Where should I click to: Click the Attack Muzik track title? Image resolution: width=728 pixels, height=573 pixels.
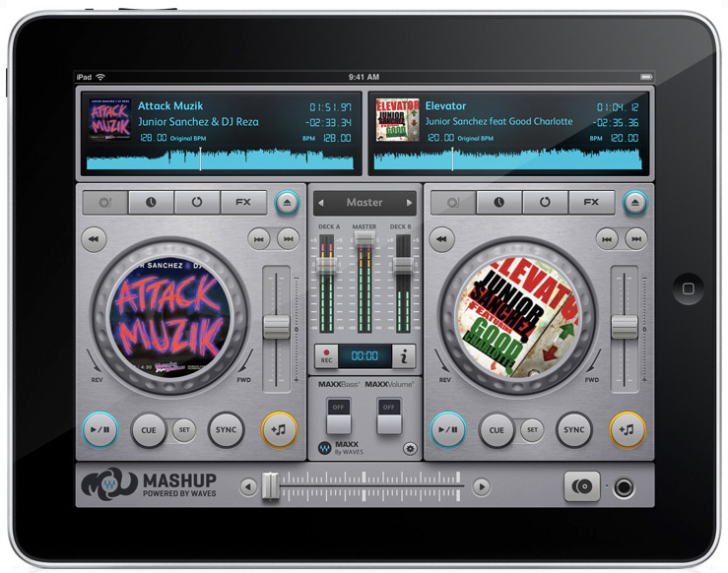170,105
